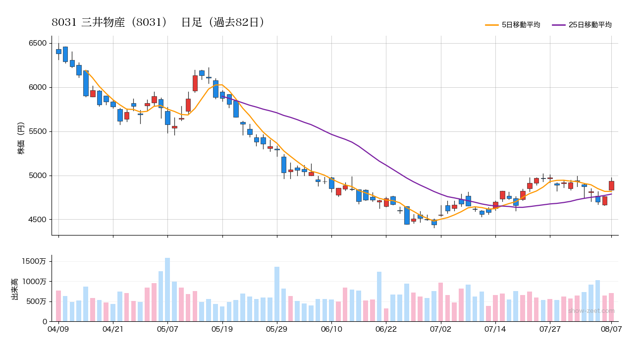This screenshot has height=357, width=644.
Task: Click the 07/14 date label
Action: click(x=495, y=329)
